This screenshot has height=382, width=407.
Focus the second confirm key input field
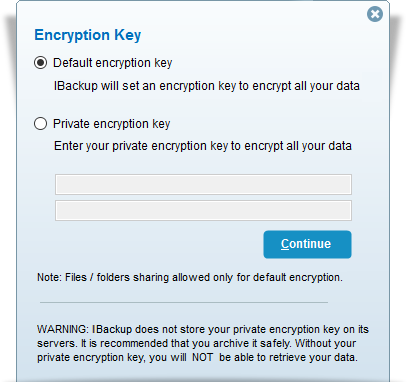point(203,210)
